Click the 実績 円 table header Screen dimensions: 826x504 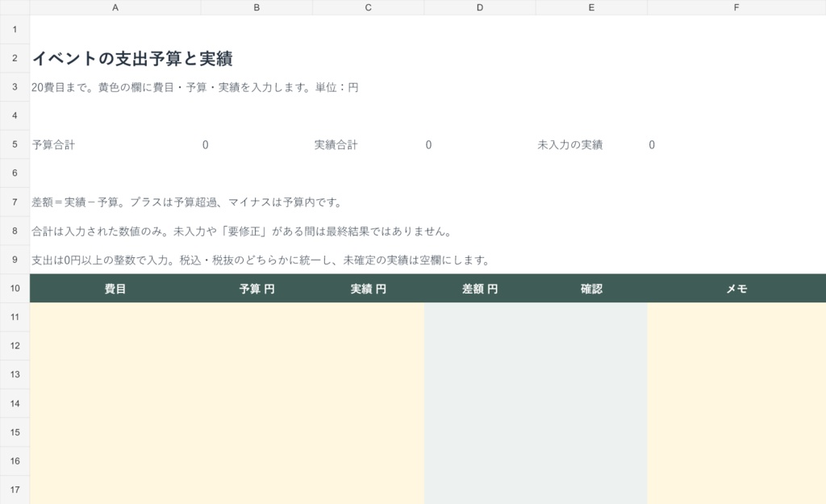click(x=368, y=289)
